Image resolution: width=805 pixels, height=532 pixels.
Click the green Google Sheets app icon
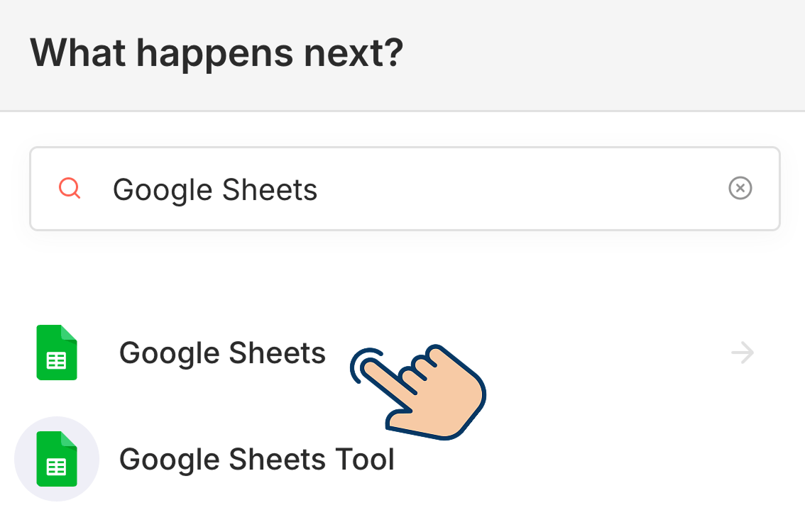click(57, 353)
